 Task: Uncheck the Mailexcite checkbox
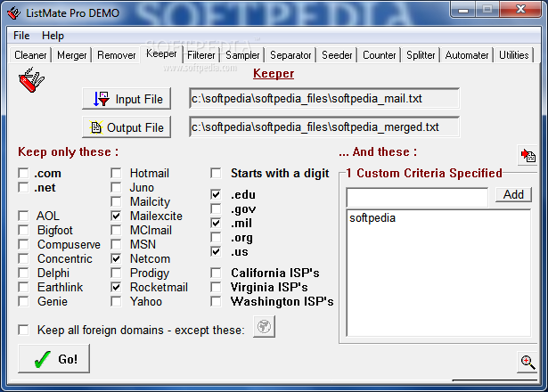116,216
